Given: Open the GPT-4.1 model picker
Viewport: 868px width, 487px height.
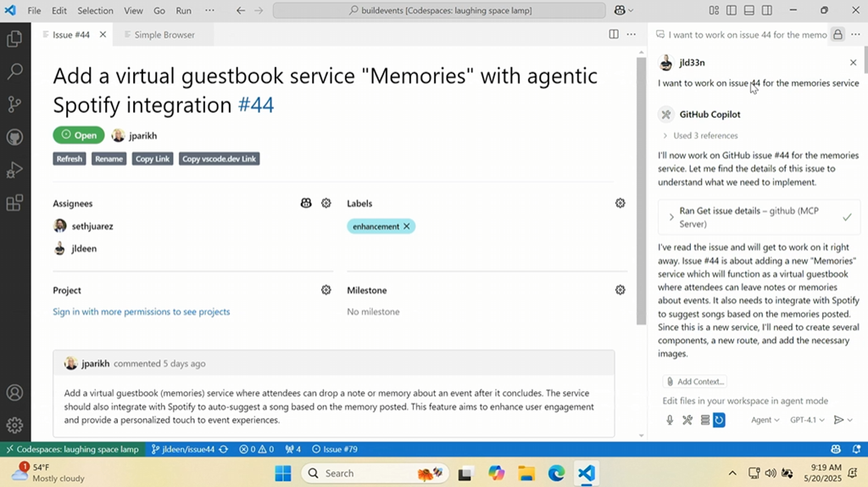Looking at the screenshot, I should coord(807,420).
